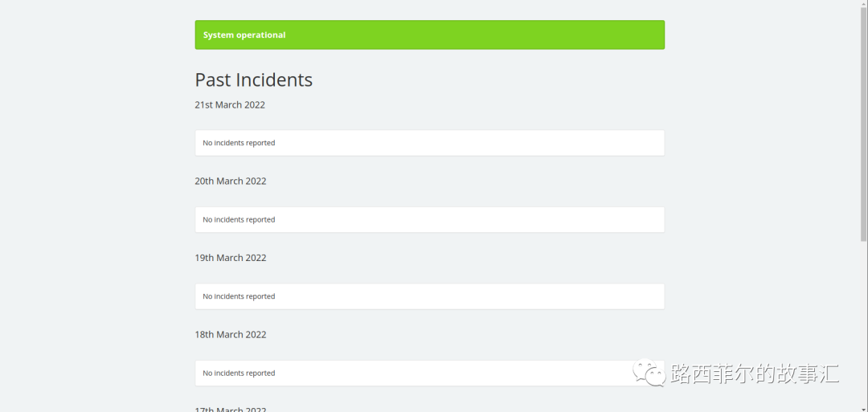
Task: Click the scrollbar down arrow
Action: 863,408
